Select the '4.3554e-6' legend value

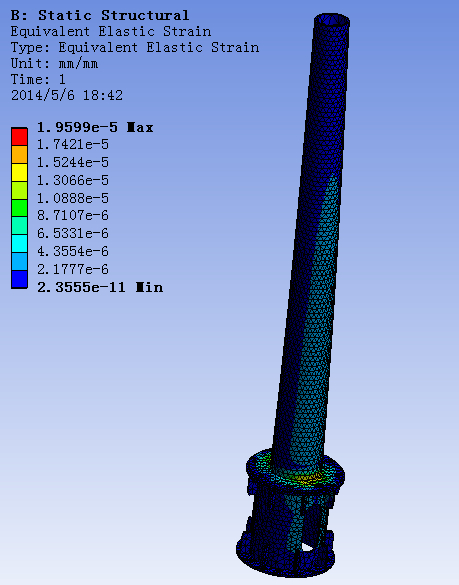[x=73, y=251]
